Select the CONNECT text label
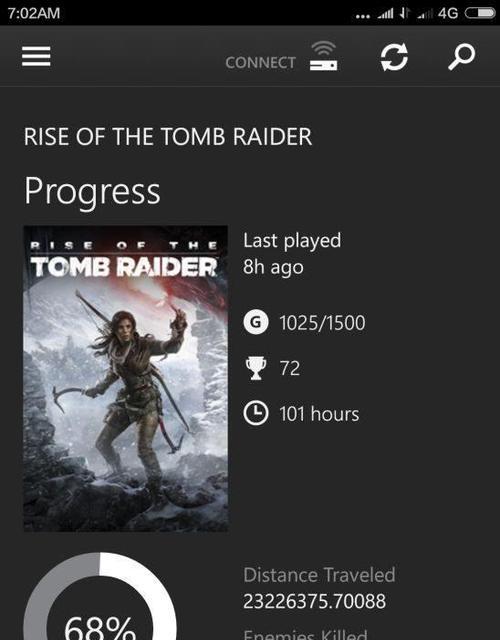The width and height of the screenshot is (500, 640). 260,63
